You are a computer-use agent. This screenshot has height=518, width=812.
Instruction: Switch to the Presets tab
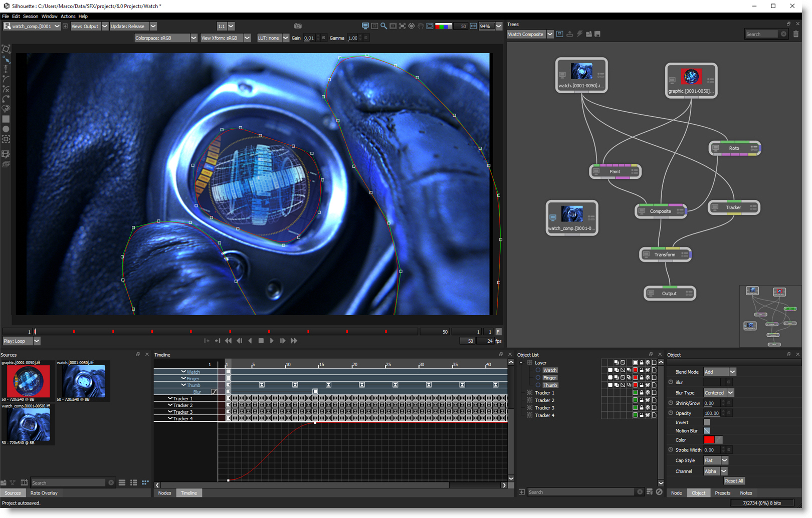722,493
